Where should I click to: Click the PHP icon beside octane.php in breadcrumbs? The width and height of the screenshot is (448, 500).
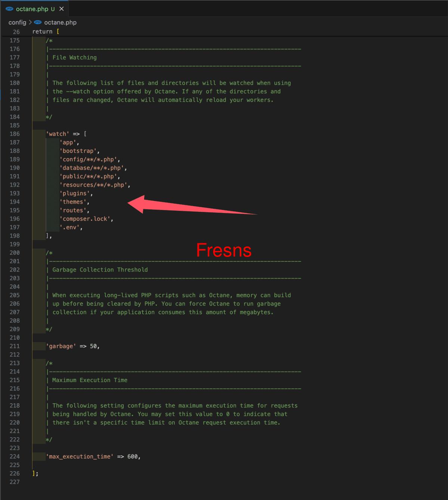37,22
